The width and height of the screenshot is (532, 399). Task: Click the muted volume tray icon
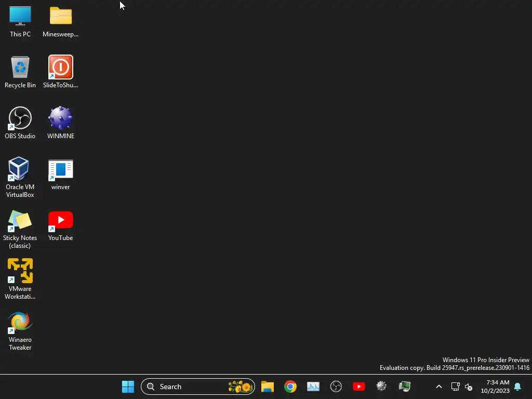pyautogui.click(x=469, y=387)
